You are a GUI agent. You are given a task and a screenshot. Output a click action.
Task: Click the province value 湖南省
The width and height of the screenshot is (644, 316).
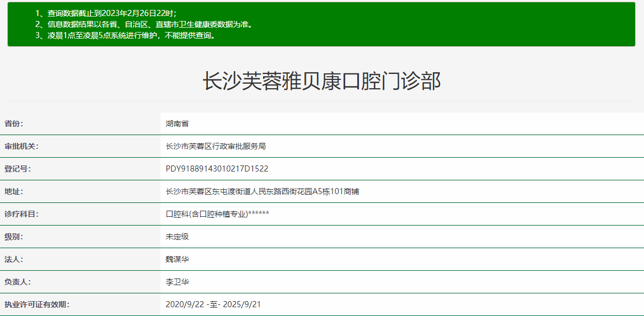(x=177, y=124)
